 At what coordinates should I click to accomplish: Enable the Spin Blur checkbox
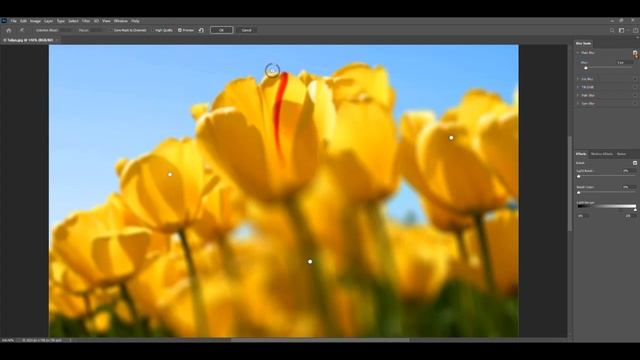(x=635, y=103)
